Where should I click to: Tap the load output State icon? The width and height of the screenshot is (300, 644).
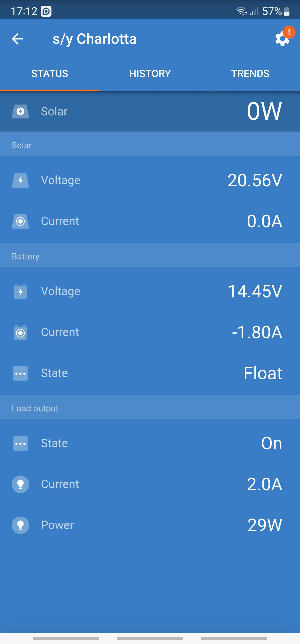coord(20,443)
